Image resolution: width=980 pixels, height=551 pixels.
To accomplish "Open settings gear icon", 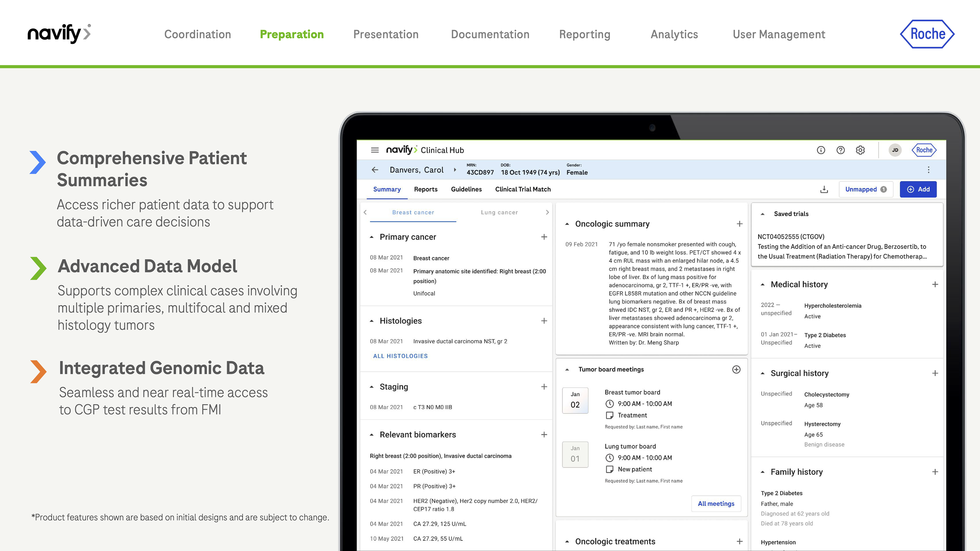I will point(860,150).
